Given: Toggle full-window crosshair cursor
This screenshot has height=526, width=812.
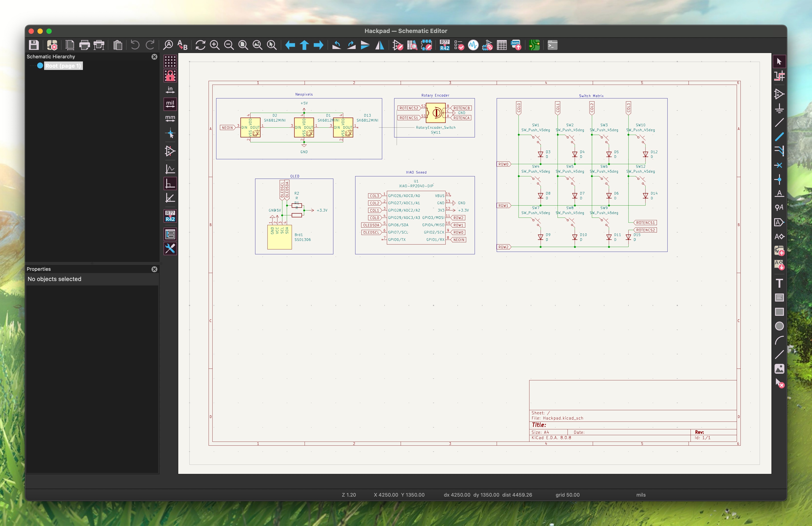Looking at the screenshot, I should 170,133.
